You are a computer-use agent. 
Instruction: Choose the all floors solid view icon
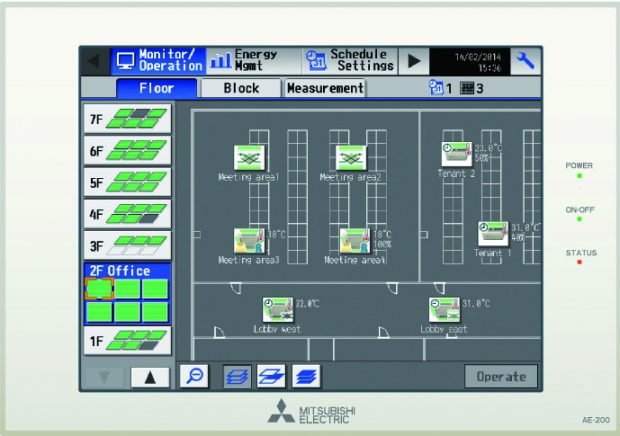(x=306, y=376)
